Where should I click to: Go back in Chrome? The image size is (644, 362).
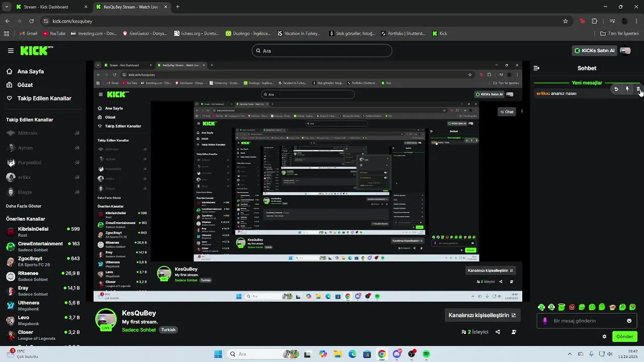[7, 21]
